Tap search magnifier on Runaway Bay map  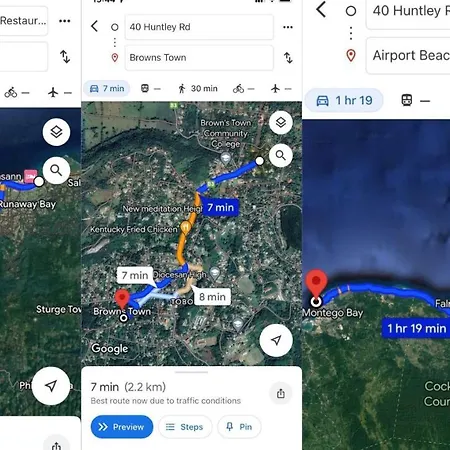56,171
